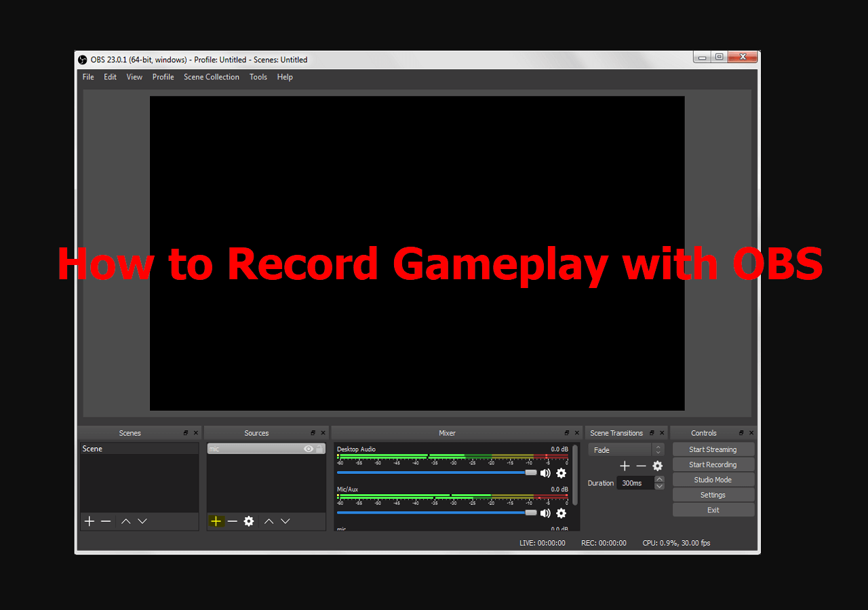Close the Sources panel
The width and height of the screenshot is (868, 610).
pos(323,433)
